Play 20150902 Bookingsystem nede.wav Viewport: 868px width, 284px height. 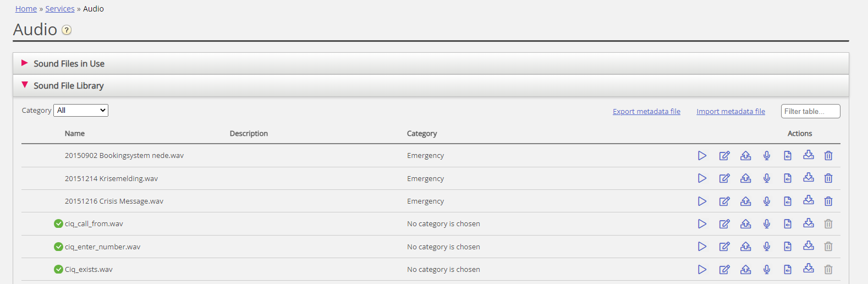pyautogui.click(x=702, y=156)
